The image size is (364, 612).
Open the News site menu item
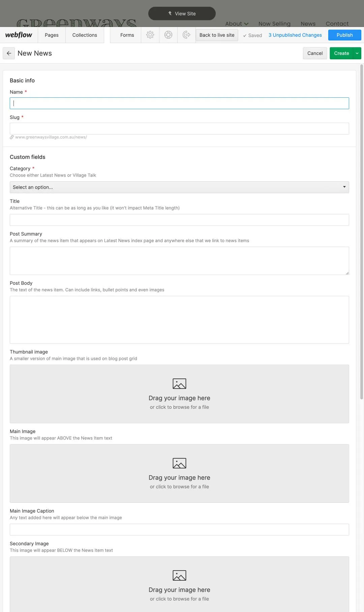tap(308, 24)
